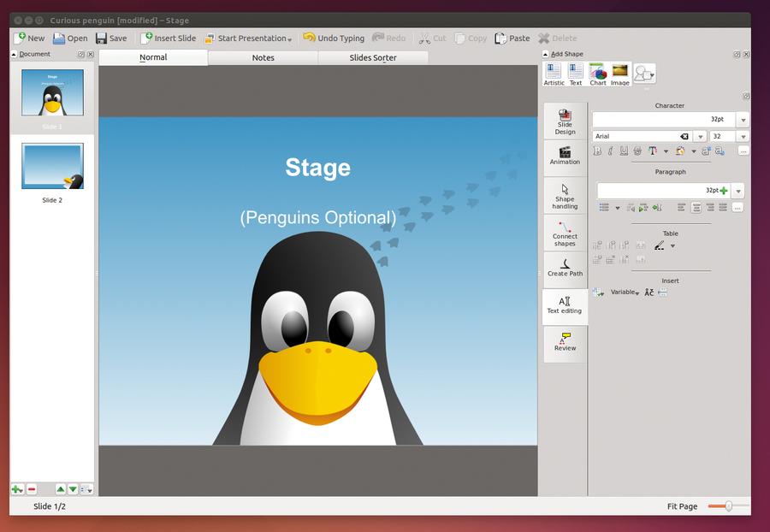Float the Add Shape panel
770x532 pixels.
[737, 54]
